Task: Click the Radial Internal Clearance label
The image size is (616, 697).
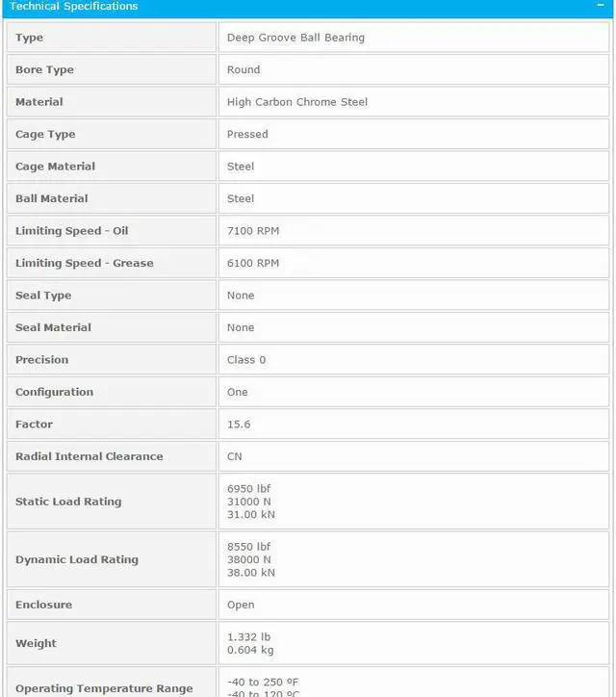Action: coord(89,456)
